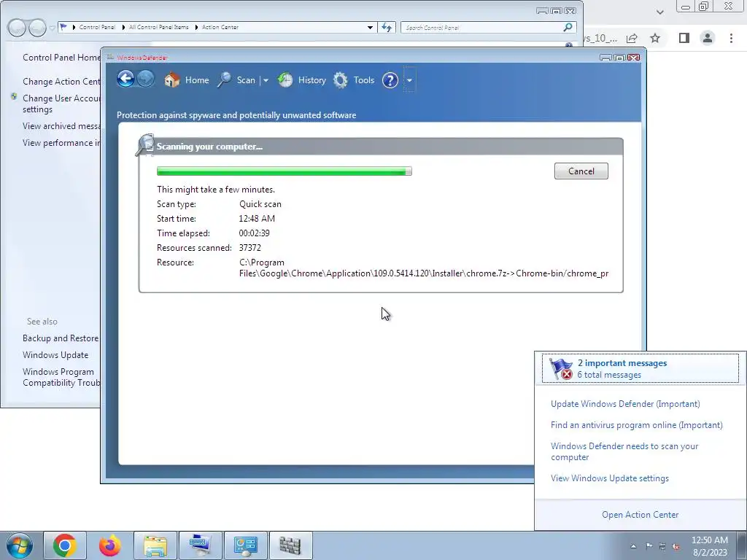Click the green scan progress bar

tap(284, 171)
